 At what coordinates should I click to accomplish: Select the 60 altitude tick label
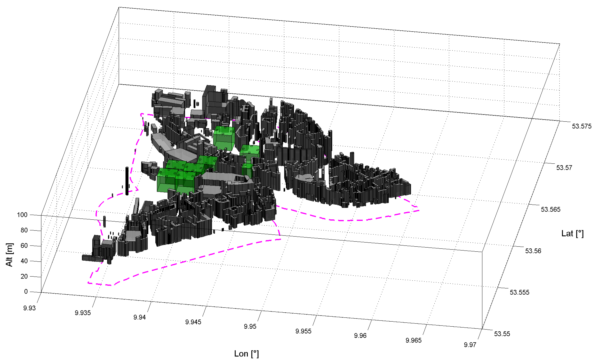click(x=24, y=246)
